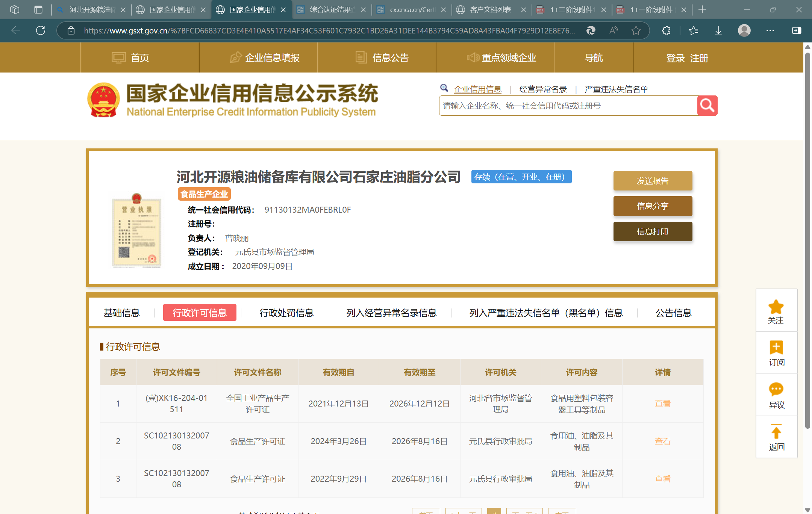The image size is (812, 514).
Task: Click the browser address bar URL
Action: [329, 30]
